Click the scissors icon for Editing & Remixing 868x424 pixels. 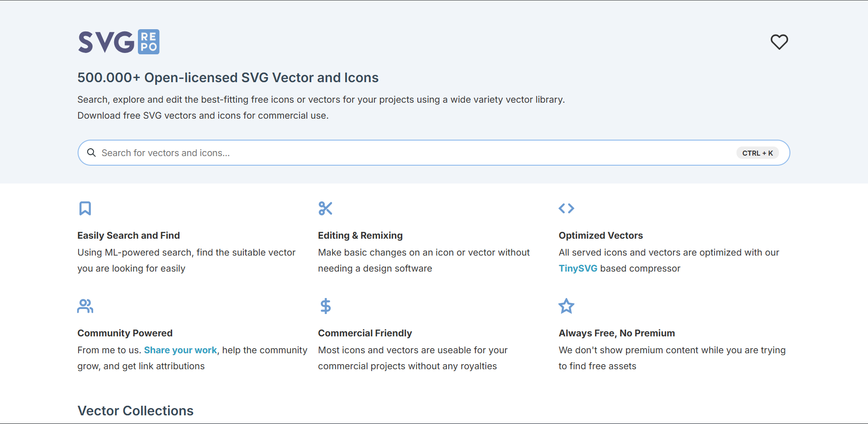(325, 208)
